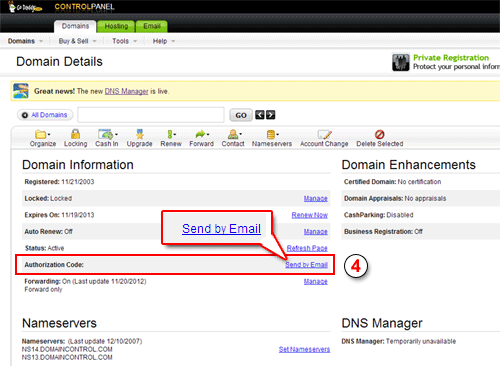Expand the arrow beside Organize
The image size is (500, 366).
[49, 134]
